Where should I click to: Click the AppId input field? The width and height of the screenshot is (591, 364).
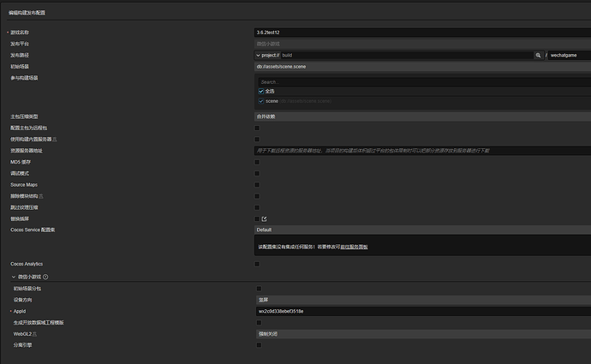tap(424, 311)
